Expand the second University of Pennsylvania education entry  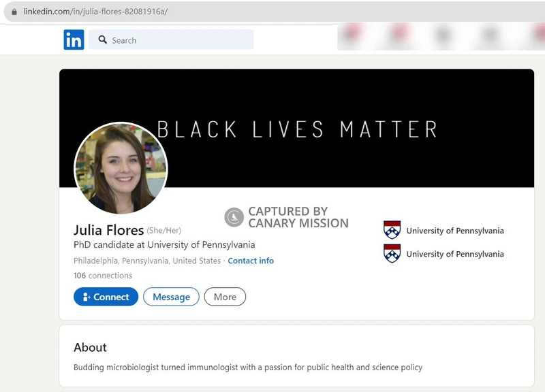tap(454, 253)
